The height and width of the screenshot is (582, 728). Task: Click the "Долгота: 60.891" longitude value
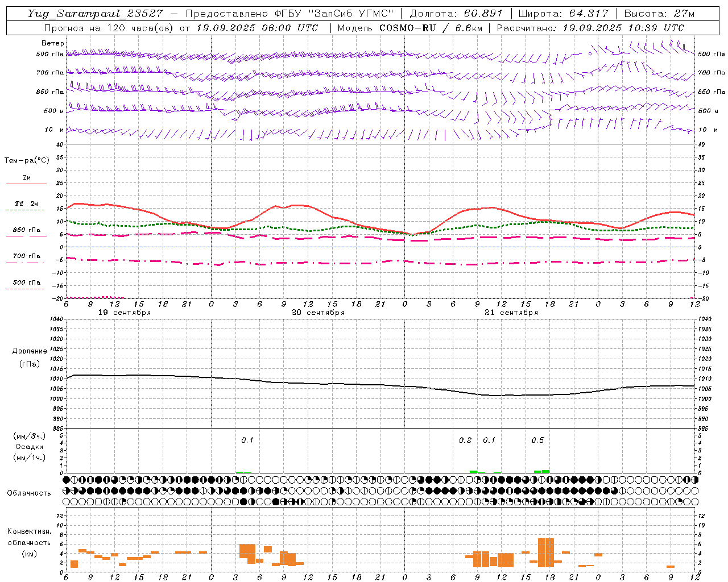[x=455, y=14]
